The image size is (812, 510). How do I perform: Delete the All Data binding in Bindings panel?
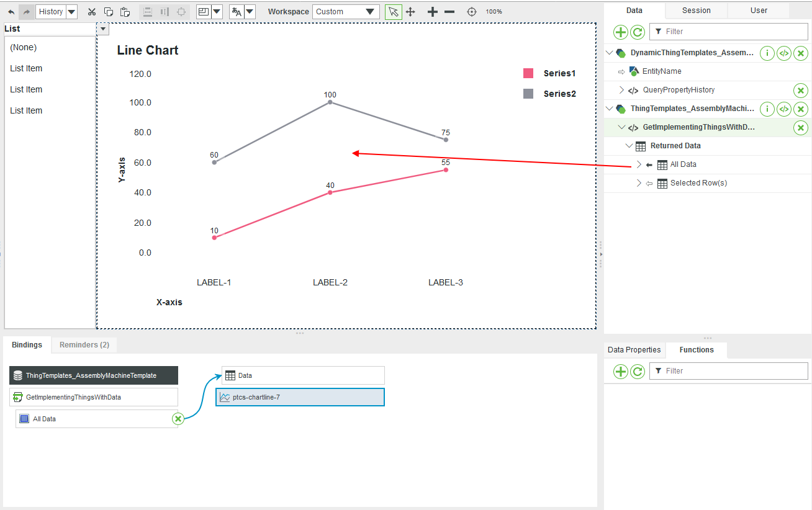[x=178, y=418]
